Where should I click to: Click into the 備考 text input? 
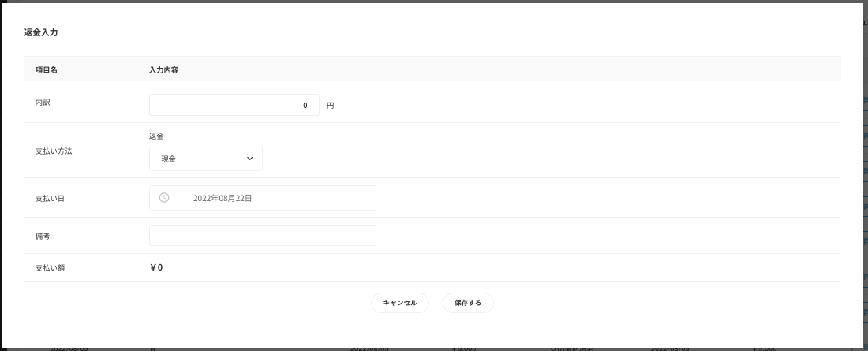pos(262,236)
